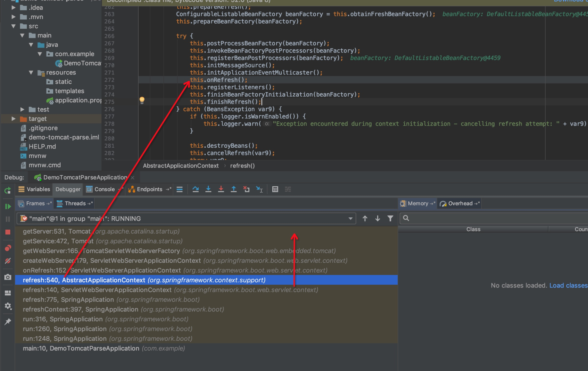Open the Overhead tab
The height and width of the screenshot is (371, 588).
460,204
